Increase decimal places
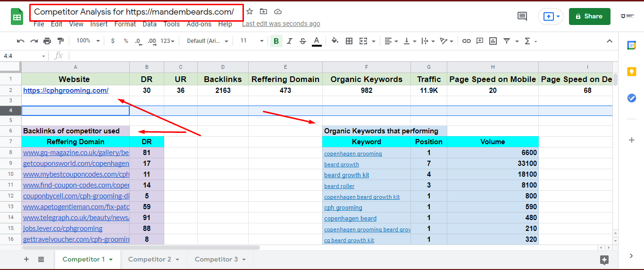Screen dimensions: 644x270 pos(152,41)
